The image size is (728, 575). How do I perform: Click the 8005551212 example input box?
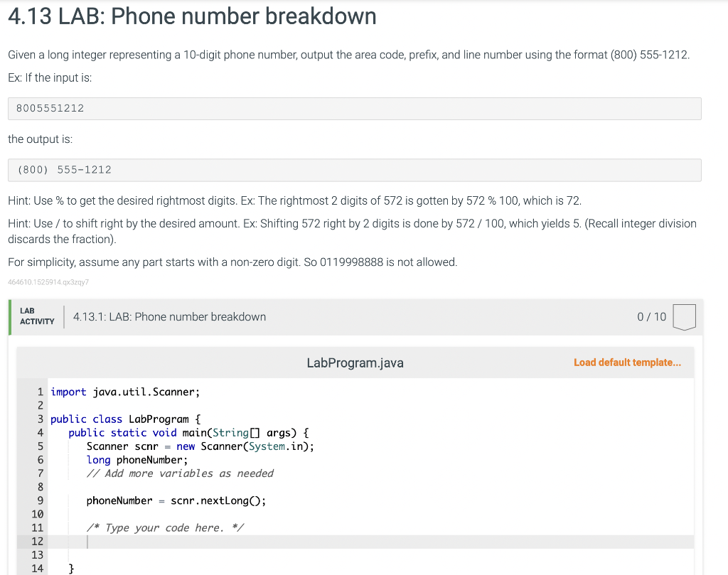click(354, 108)
